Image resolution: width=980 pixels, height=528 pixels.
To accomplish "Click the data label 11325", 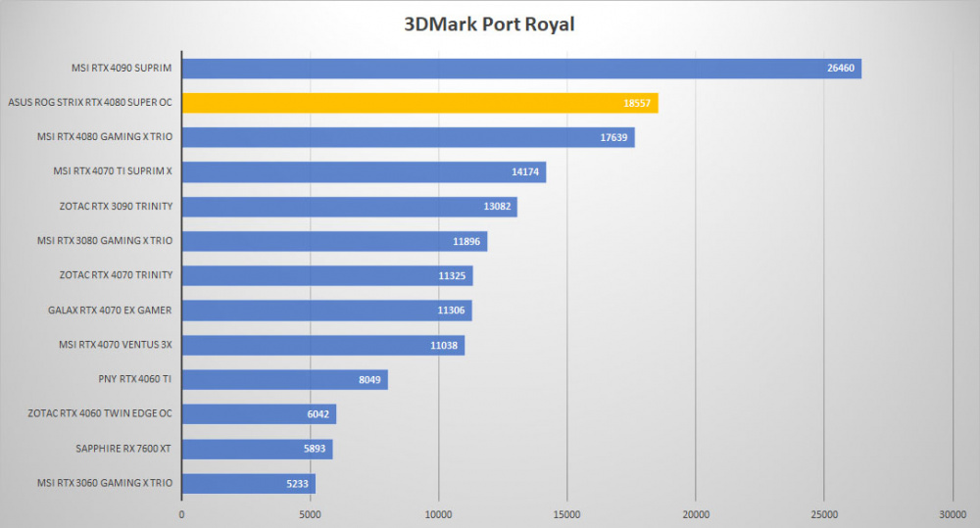I will (452, 275).
